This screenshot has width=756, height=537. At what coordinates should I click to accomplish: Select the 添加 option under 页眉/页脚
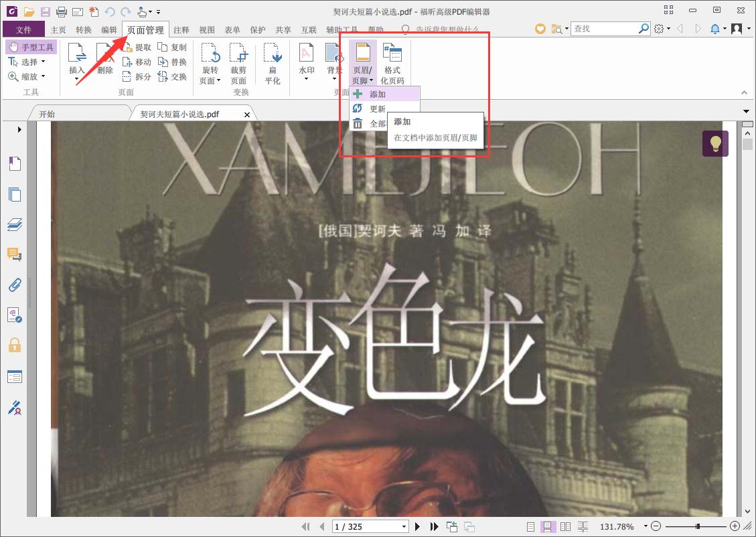pyautogui.click(x=376, y=94)
